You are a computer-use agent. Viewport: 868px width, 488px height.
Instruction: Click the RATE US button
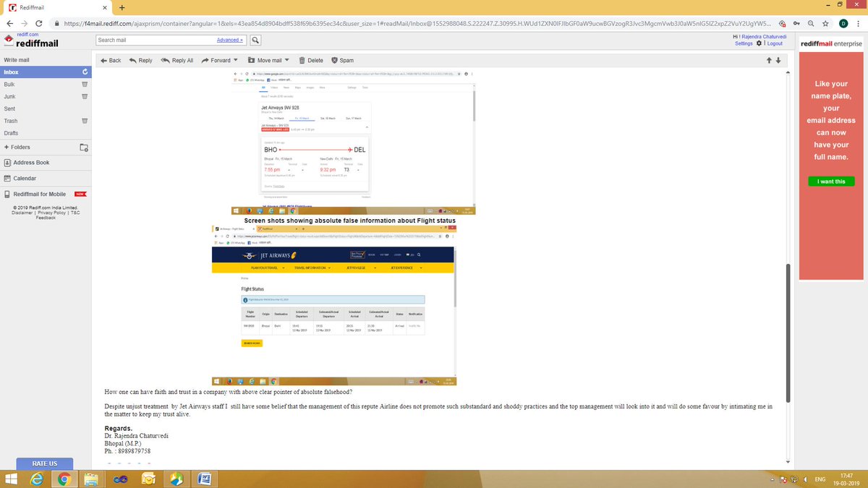click(x=44, y=463)
